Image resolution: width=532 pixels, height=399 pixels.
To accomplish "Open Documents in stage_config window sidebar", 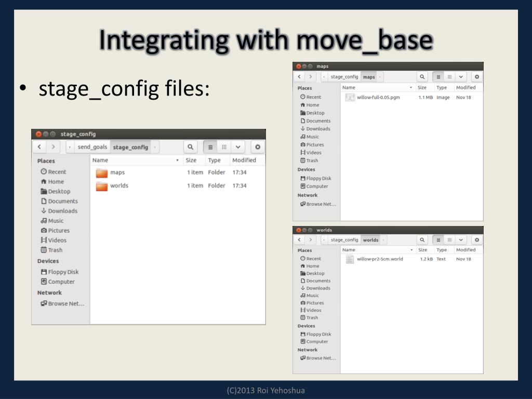I will (x=59, y=201).
